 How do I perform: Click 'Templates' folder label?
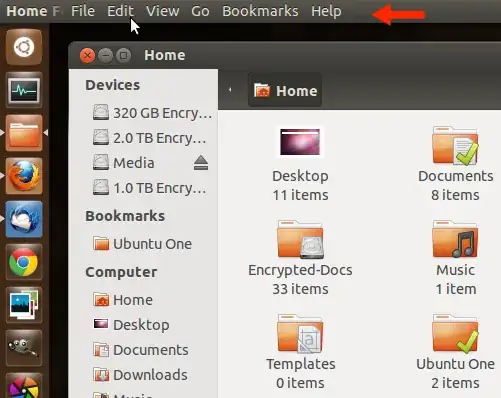coord(301,364)
